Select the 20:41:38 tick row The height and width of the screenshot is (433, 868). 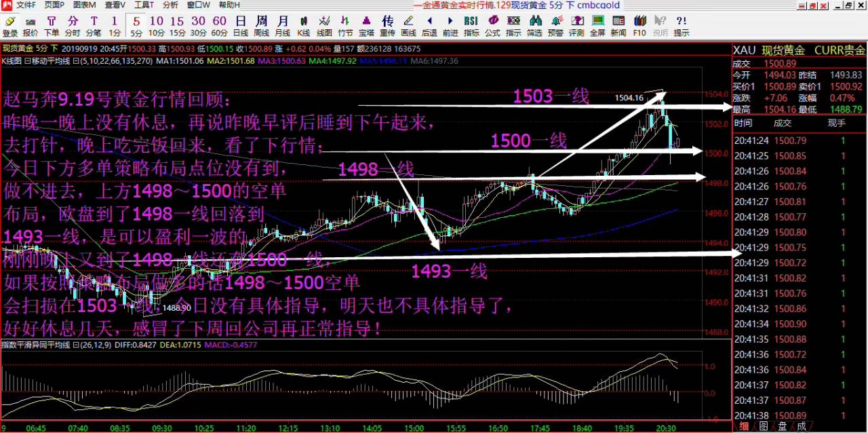click(x=800, y=415)
